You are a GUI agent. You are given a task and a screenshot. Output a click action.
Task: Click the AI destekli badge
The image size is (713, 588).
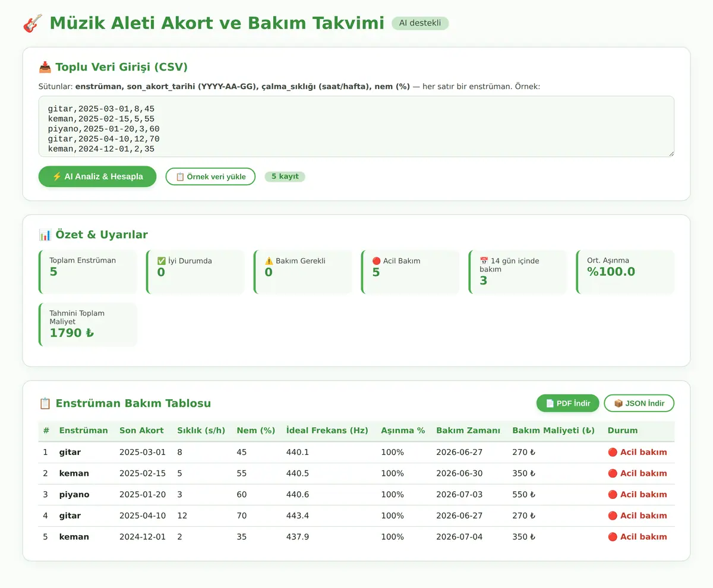point(420,23)
